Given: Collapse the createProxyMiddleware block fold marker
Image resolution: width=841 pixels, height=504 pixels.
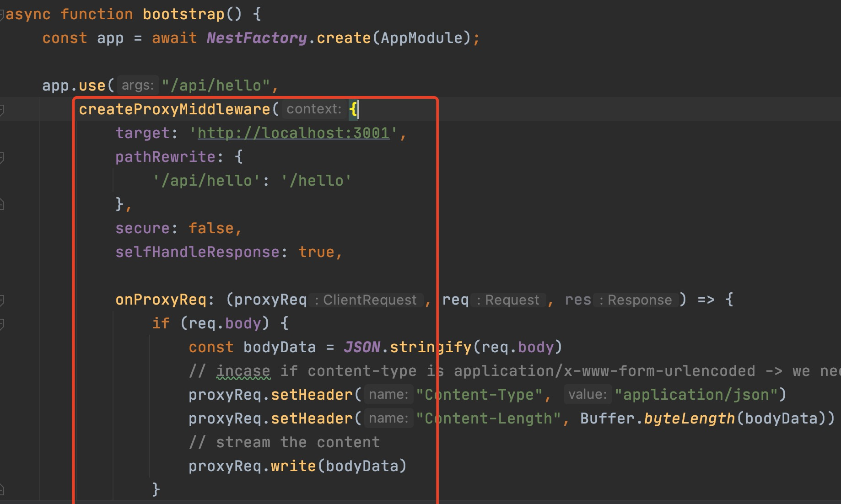Looking at the screenshot, I should [2, 110].
